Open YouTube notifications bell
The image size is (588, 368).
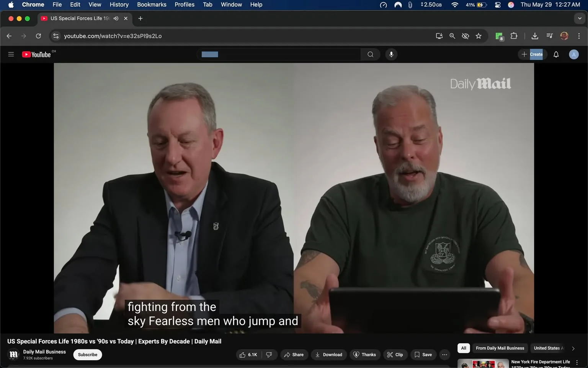pyautogui.click(x=556, y=54)
